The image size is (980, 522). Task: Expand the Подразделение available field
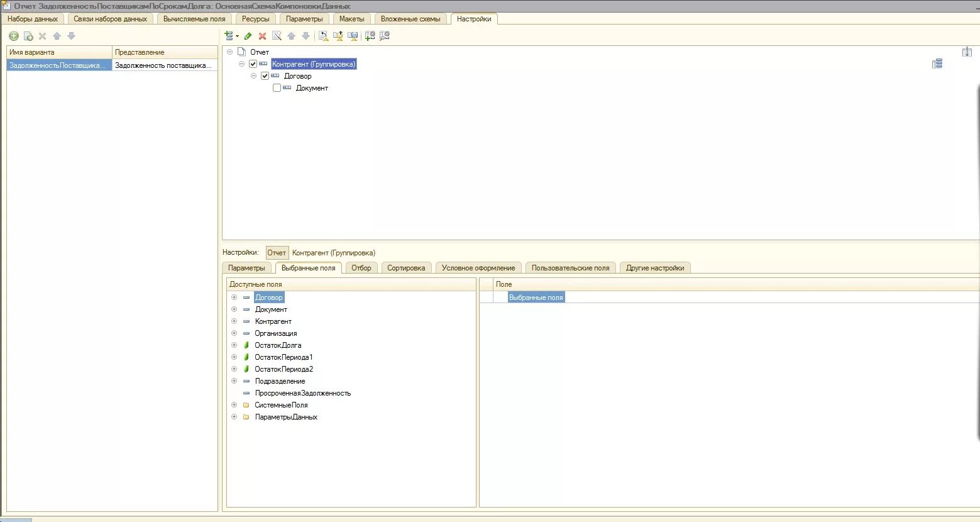click(234, 380)
